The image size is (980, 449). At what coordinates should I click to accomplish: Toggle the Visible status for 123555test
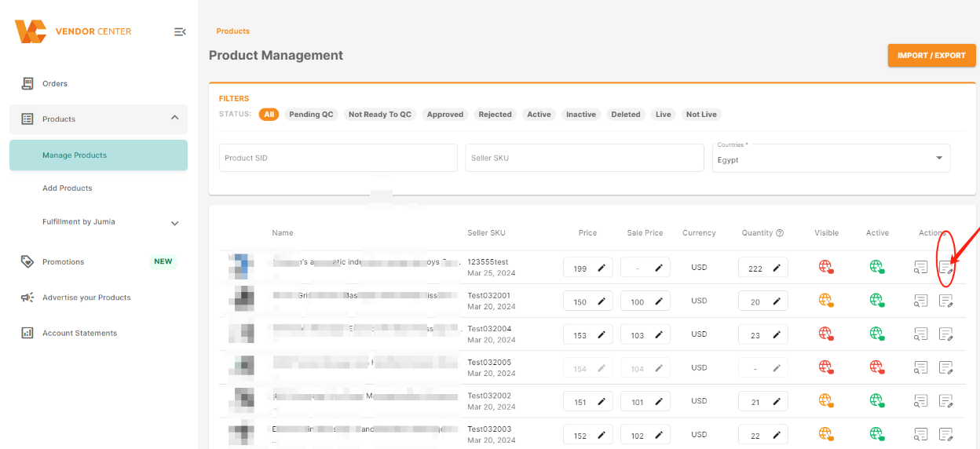point(825,268)
